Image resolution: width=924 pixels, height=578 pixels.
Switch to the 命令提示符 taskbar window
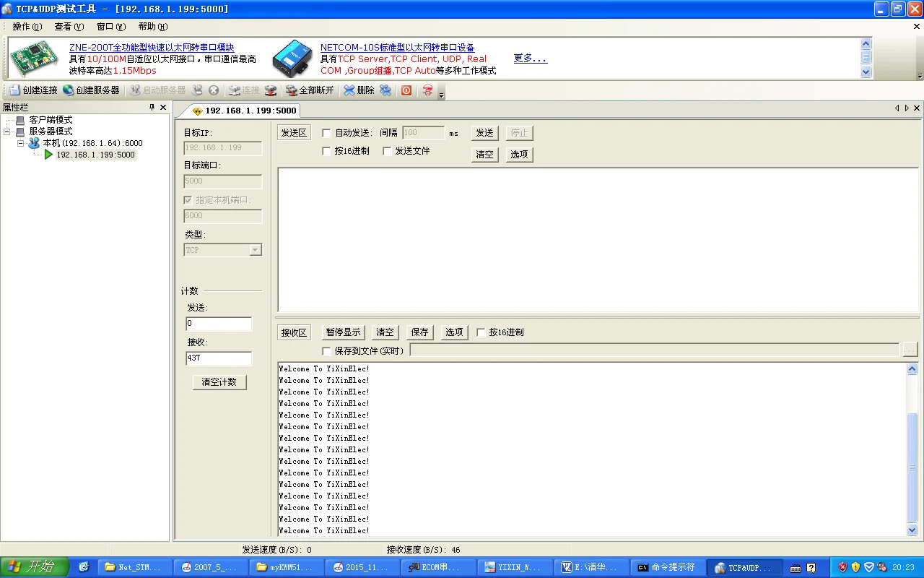point(667,567)
